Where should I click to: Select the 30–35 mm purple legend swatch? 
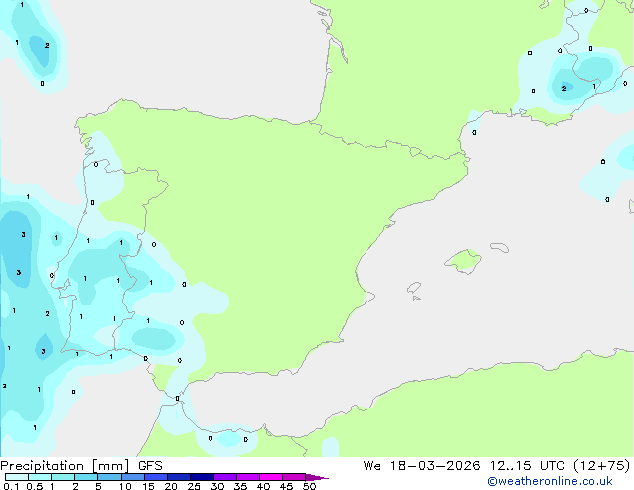point(225,477)
